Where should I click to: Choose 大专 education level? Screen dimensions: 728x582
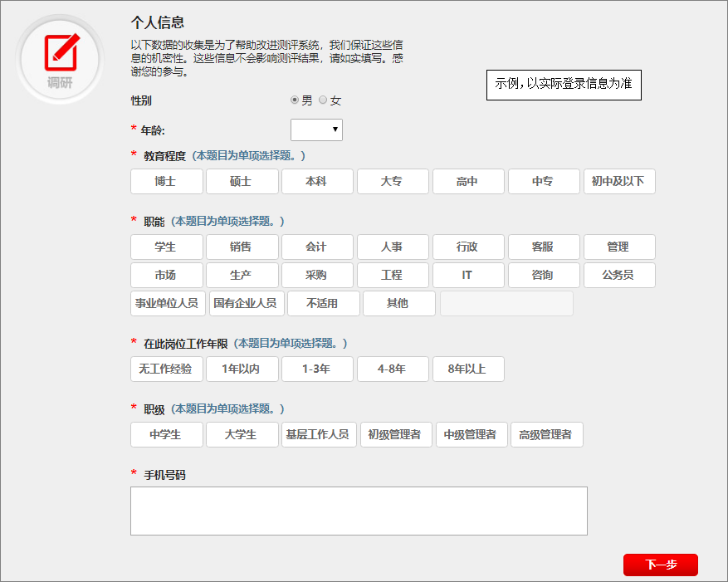(x=393, y=181)
